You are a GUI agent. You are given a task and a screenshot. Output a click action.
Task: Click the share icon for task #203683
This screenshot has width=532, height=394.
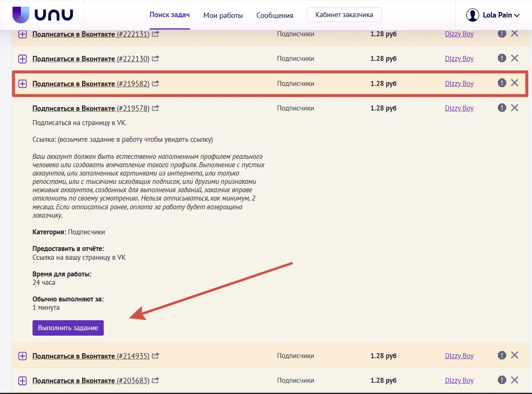point(155,381)
